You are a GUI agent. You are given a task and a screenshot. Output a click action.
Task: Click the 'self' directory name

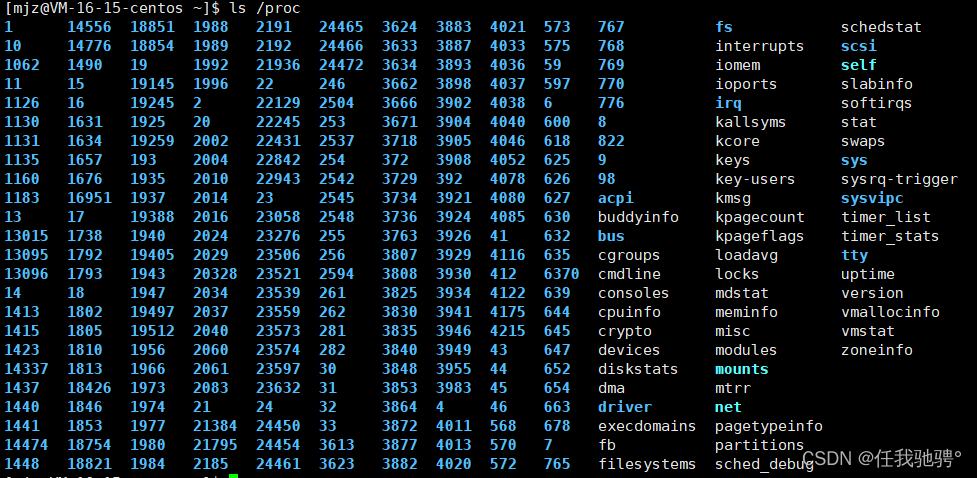point(859,65)
